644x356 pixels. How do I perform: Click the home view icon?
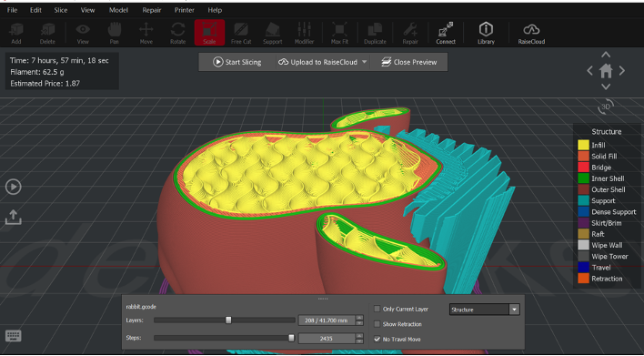click(x=606, y=71)
